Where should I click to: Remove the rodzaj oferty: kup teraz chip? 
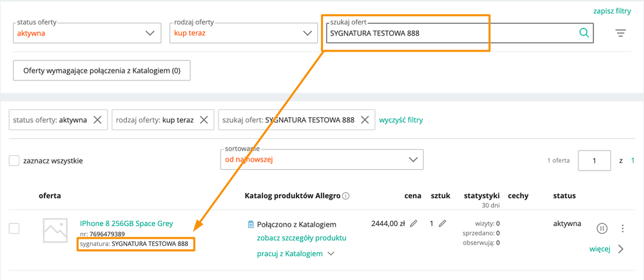pos(204,120)
